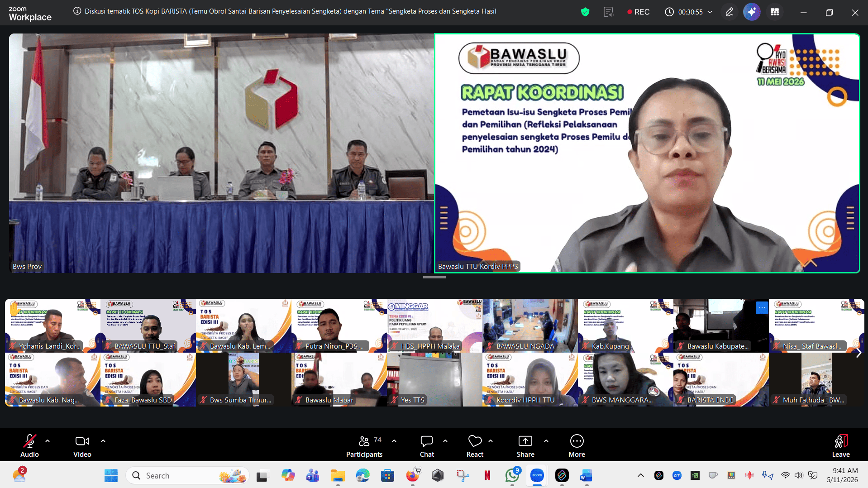Open the More options menu
This screenshot has width=868, height=488.
pos(577,445)
